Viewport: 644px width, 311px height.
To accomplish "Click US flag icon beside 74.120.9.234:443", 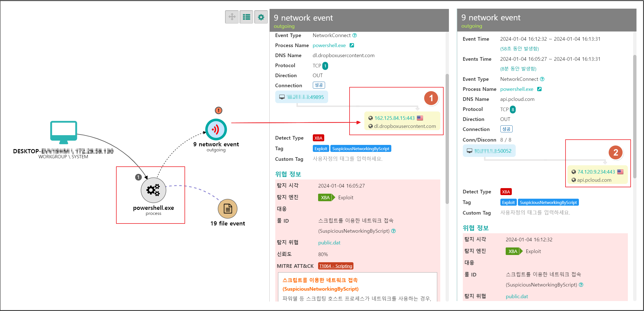I will [x=620, y=172].
